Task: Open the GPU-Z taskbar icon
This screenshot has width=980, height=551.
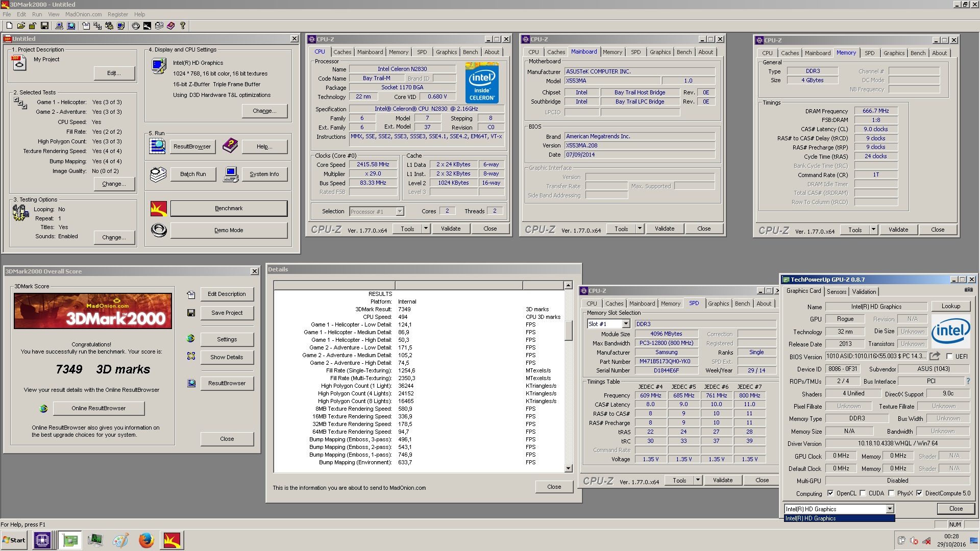Action: [70, 540]
